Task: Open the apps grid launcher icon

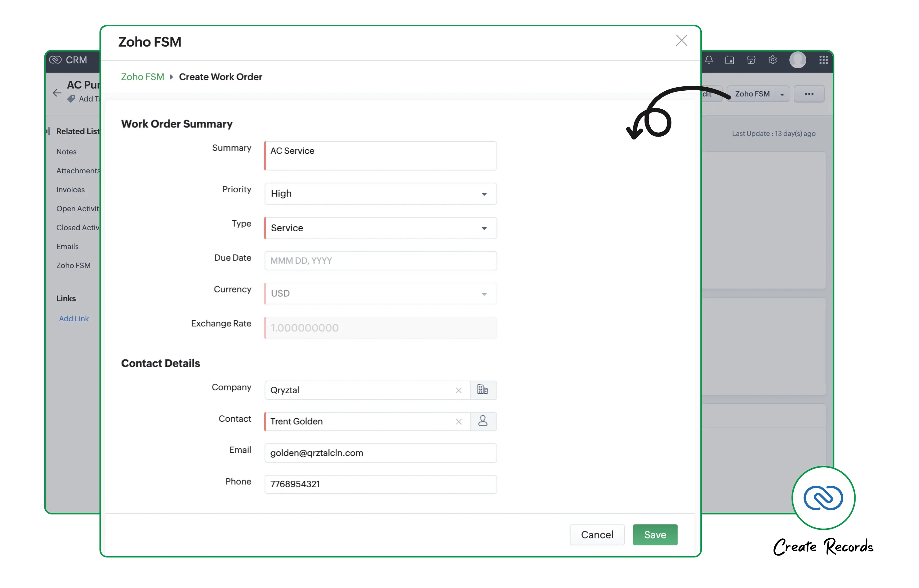Action: 823,60
